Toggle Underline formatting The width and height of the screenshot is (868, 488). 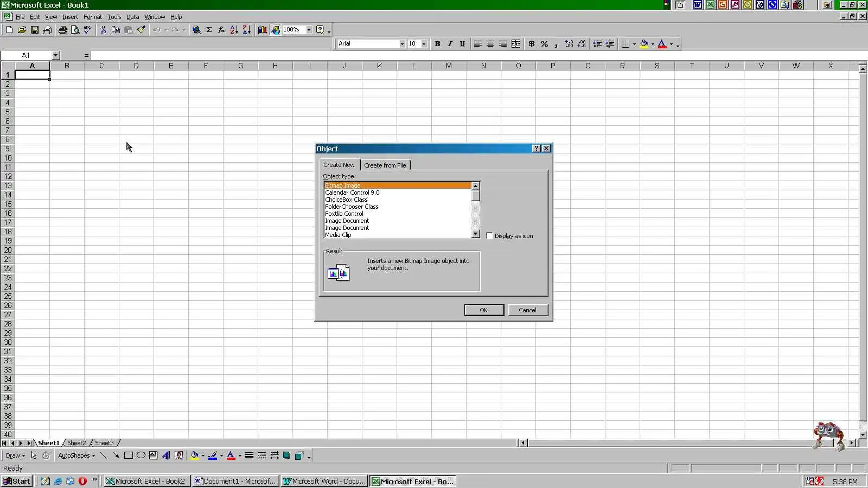(462, 44)
